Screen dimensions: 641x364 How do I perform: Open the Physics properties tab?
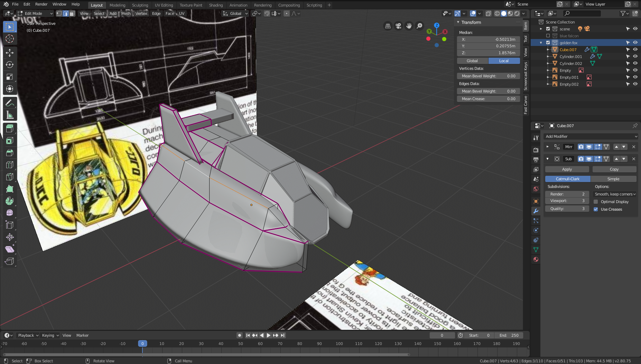(x=536, y=230)
